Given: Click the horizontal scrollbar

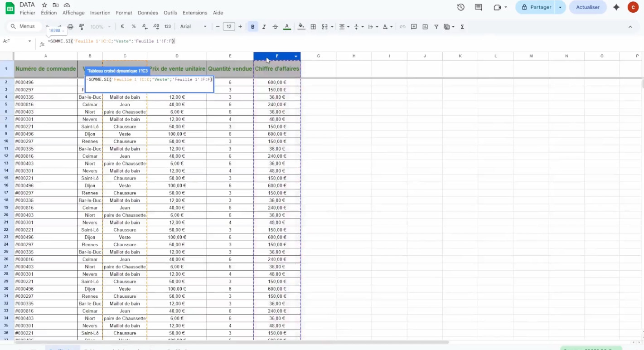Looking at the screenshot, I should 231,342.
